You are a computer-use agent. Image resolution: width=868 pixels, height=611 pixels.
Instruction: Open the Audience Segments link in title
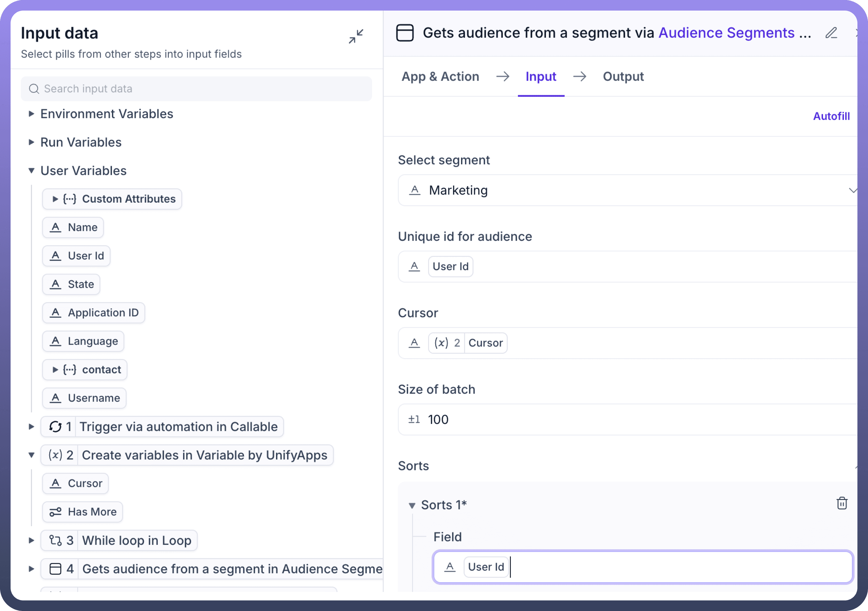tap(726, 33)
